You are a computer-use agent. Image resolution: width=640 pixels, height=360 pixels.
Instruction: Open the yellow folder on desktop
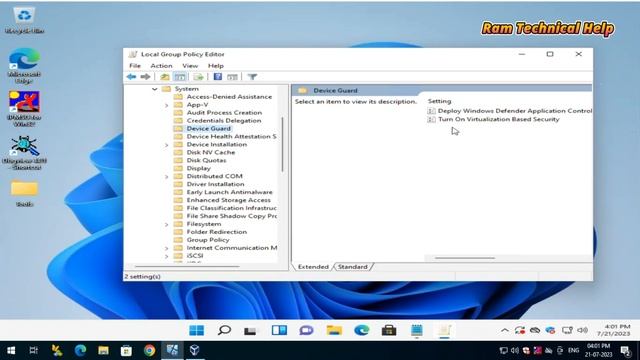pyautogui.click(x=24, y=193)
